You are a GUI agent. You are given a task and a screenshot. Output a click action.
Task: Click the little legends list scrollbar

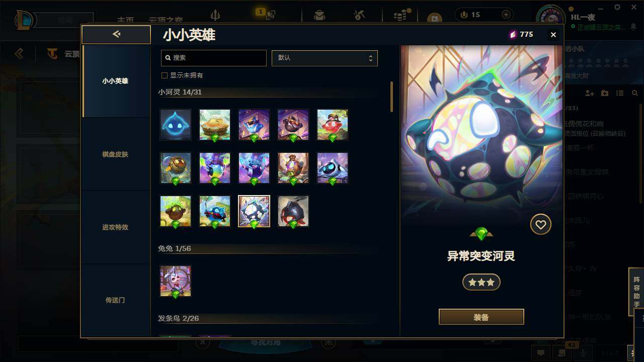391,97
